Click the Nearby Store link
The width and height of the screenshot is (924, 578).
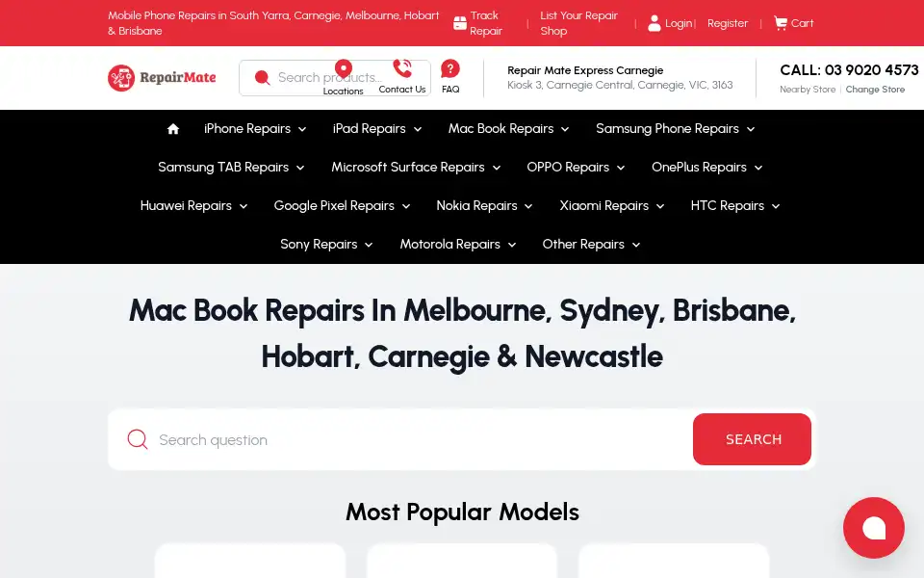click(x=808, y=89)
